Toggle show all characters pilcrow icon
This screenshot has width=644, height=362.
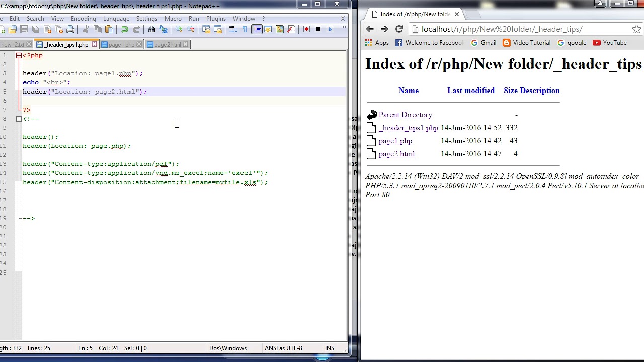click(x=244, y=29)
